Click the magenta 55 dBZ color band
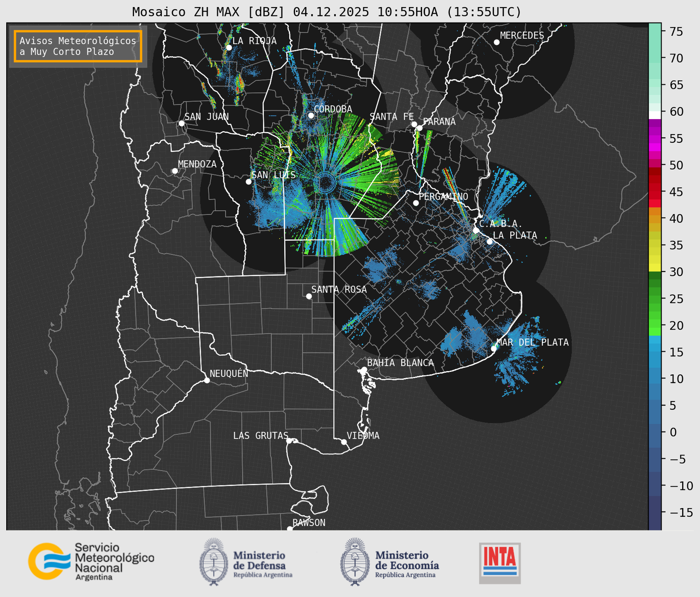700x597 pixels. (655, 139)
